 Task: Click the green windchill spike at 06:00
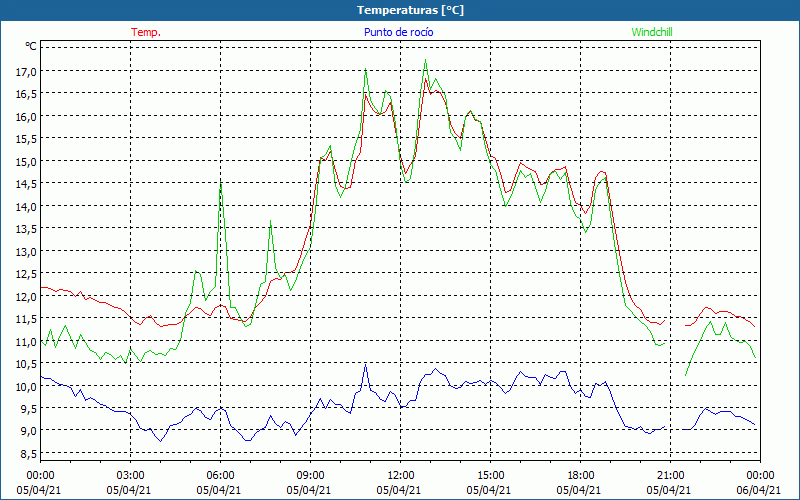coord(220,183)
